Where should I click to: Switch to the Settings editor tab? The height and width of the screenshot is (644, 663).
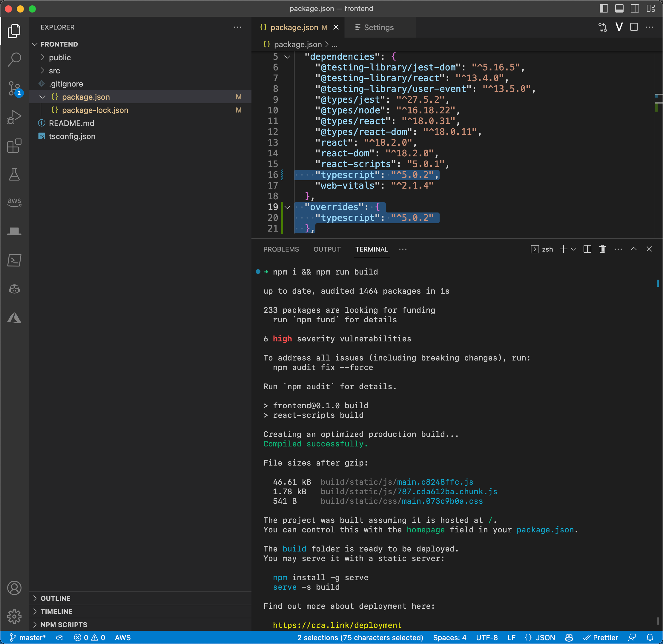click(378, 27)
